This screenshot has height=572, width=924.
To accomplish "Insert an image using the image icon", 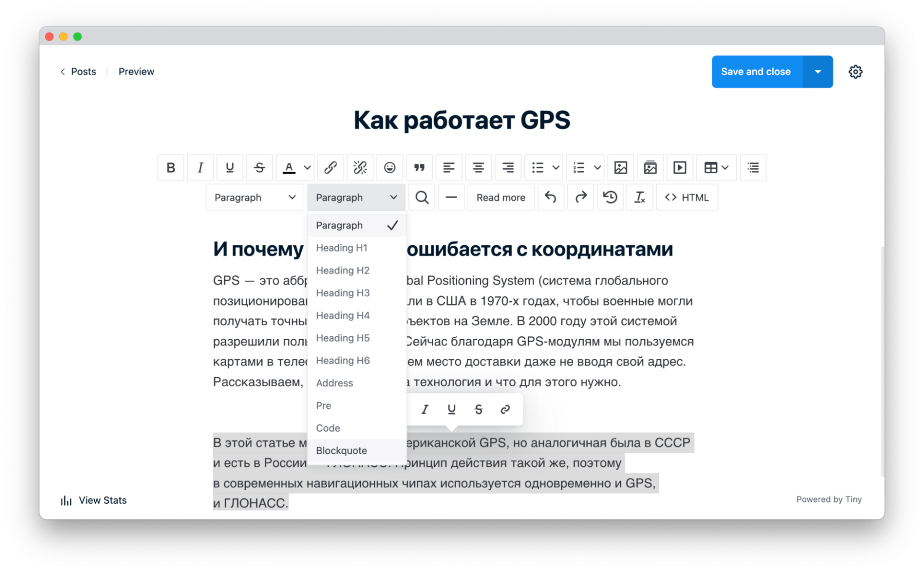I will coord(620,167).
